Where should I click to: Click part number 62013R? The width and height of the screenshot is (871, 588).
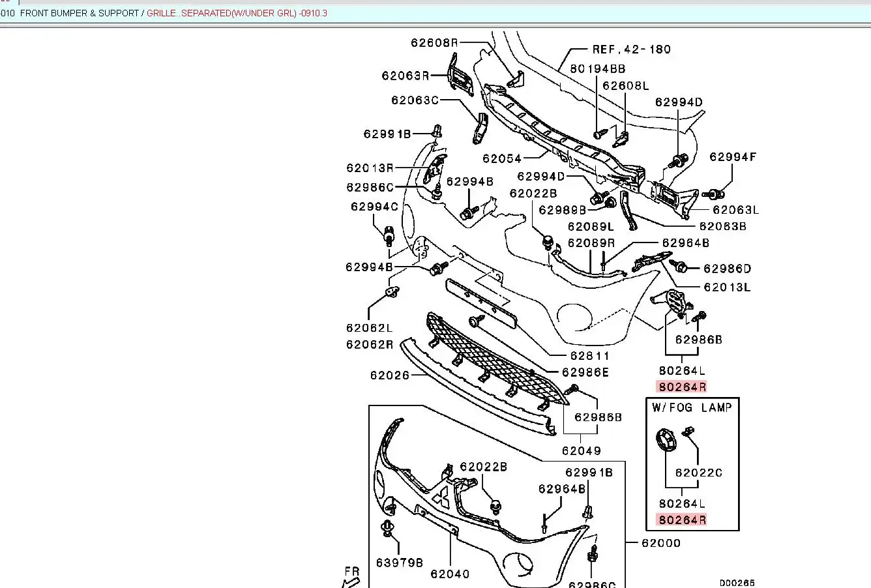tap(370, 168)
